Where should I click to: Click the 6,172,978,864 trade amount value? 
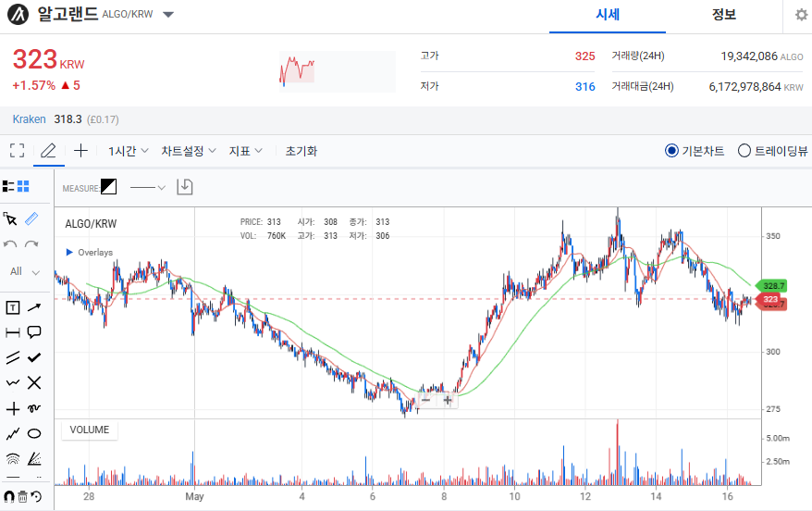pos(744,86)
